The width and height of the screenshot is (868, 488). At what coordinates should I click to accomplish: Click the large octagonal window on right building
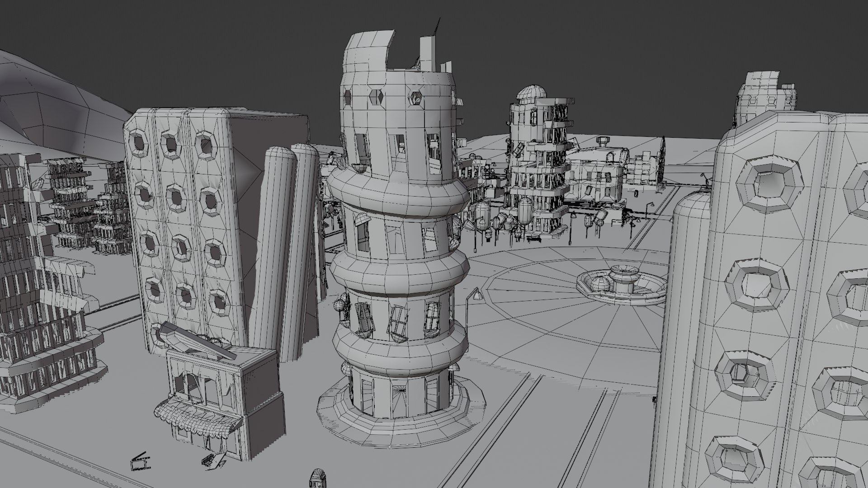click(x=770, y=185)
